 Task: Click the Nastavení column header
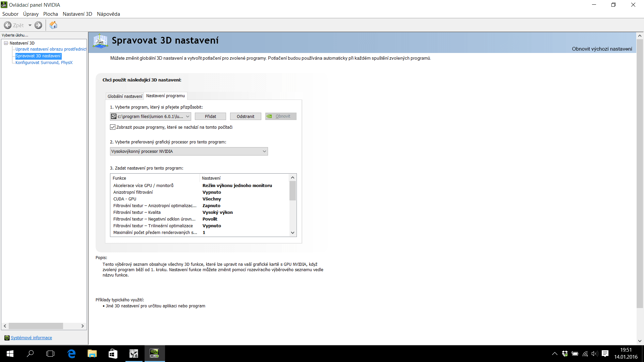pyautogui.click(x=245, y=178)
